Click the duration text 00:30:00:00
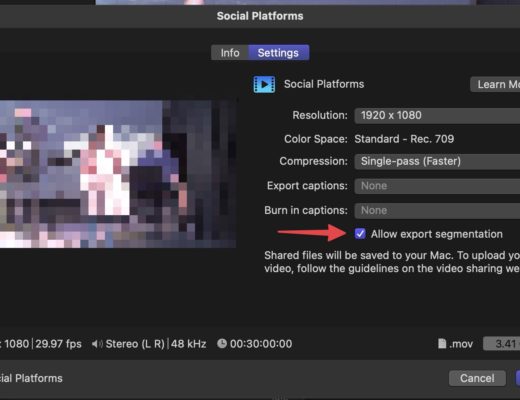The height and width of the screenshot is (400, 520). (x=261, y=344)
